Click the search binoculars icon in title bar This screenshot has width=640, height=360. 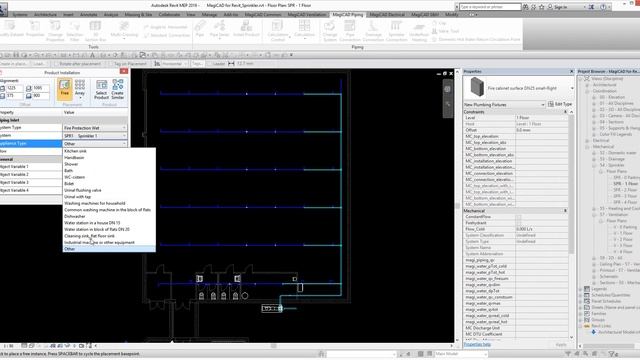point(526,7)
